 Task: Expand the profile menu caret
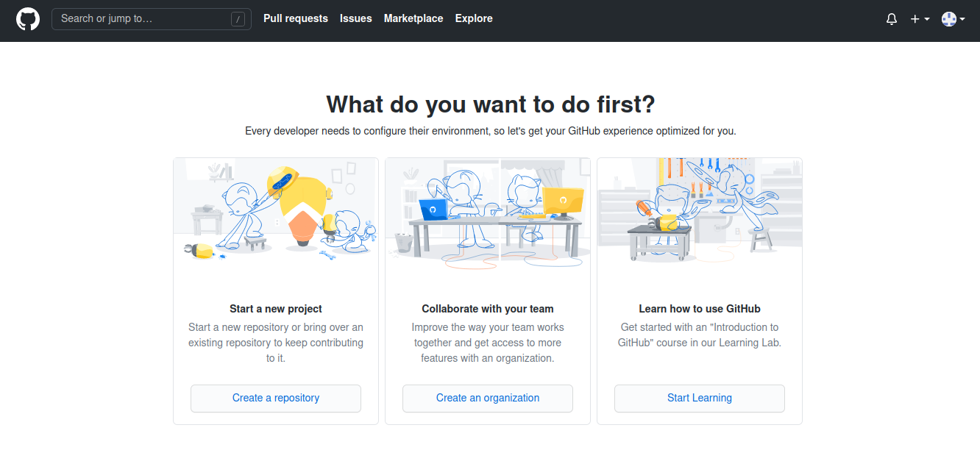pos(962,19)
